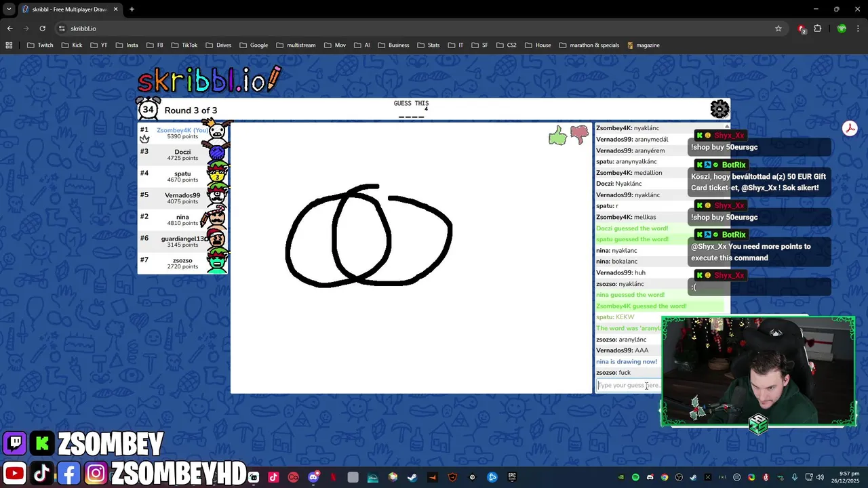Expand the Google bookmarks folder
The width and height of the screenshot is (868, 488).
253,45
